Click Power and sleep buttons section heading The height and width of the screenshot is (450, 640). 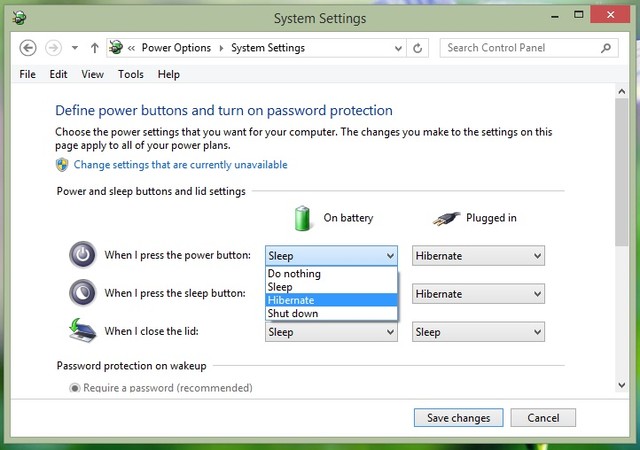(x=151, y=192)
